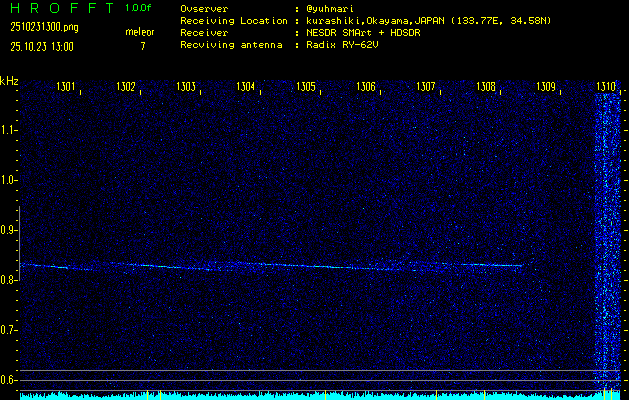
Task: Select the 1.0.0f version label
Action: point(139,8)
